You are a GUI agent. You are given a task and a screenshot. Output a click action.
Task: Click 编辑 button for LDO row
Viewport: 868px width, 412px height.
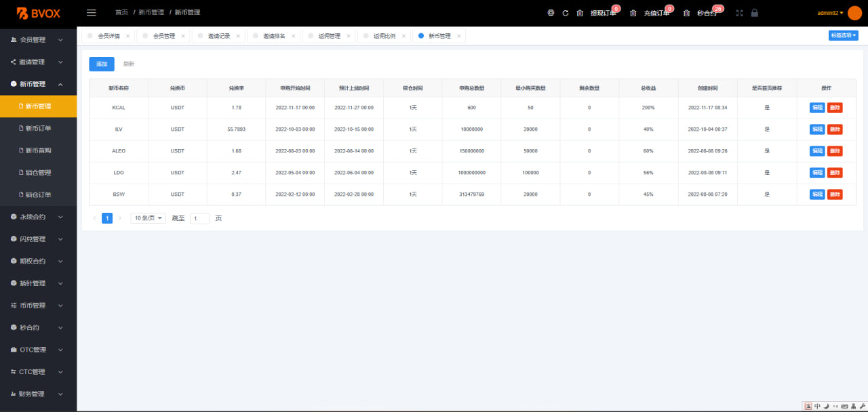[817, 172]
